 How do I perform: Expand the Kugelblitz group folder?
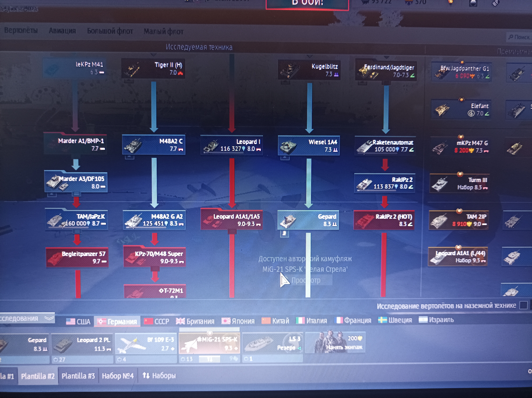(x=285, y=82)
